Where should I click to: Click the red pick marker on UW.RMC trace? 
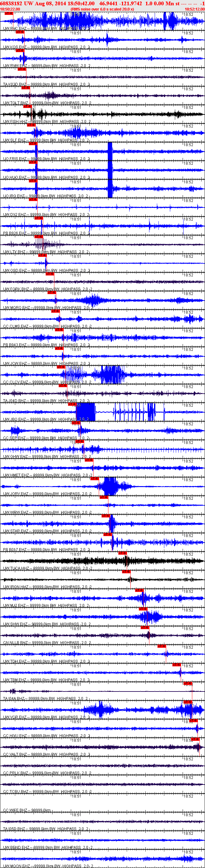(x=9, y=13)
